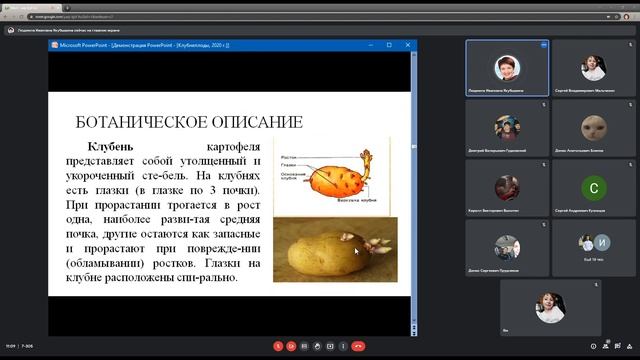Click the meeting code next to the time
This screenshot has height=360, width=640.
[x=27, y=346]
